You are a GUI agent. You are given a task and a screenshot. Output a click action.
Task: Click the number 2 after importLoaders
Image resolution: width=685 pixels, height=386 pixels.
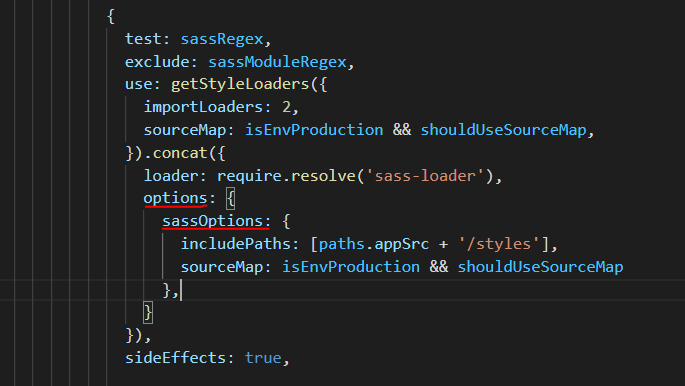pyautogui.click(x=287, y=107)
